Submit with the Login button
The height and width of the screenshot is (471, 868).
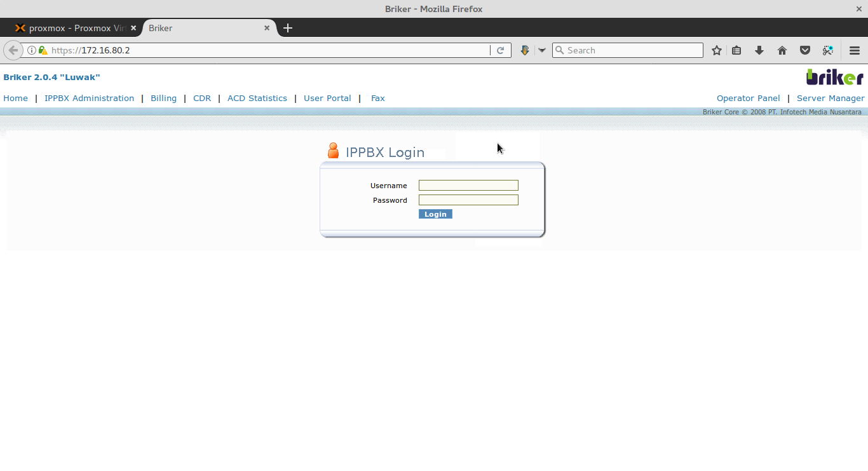(435, 214)
